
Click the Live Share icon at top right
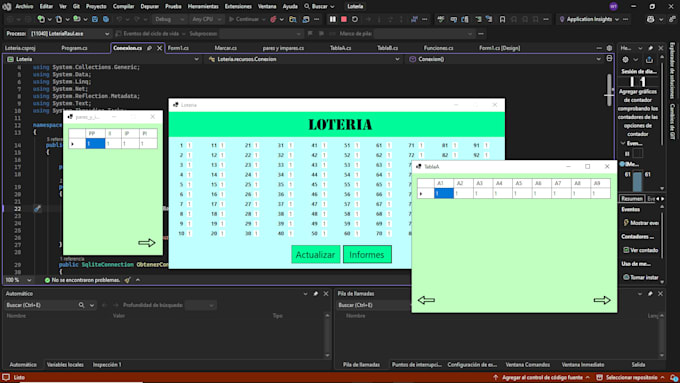coord(672,19)
